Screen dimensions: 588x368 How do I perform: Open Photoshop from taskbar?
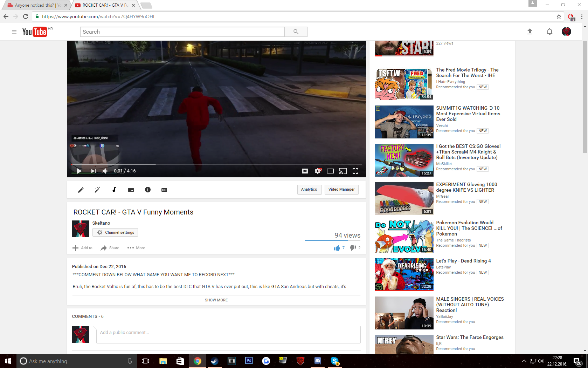click(x=249, y=361)
